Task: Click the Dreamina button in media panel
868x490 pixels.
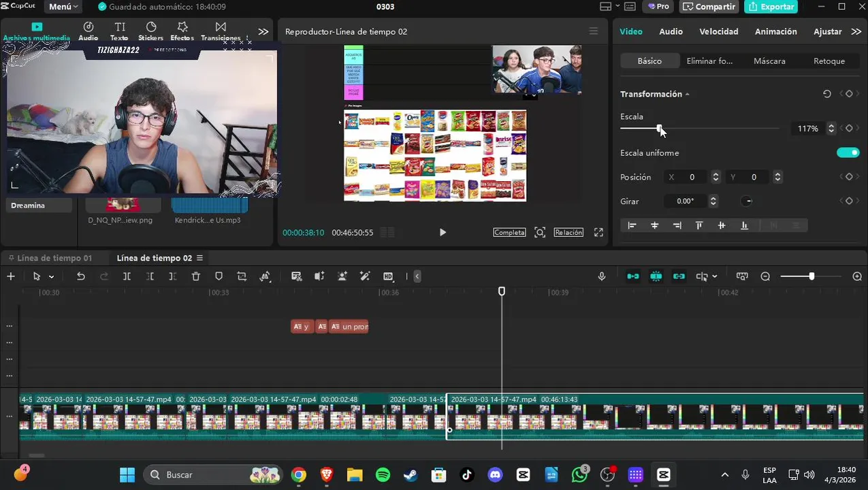Action: coord(39,206)
